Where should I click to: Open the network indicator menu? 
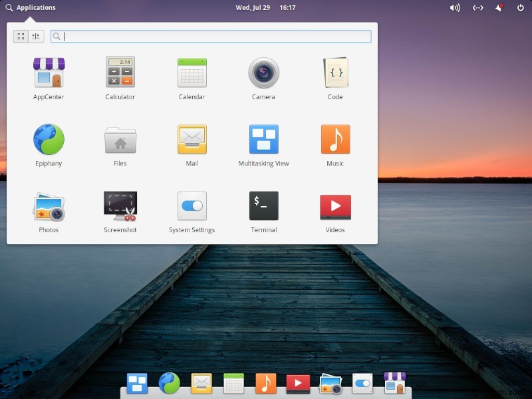(477, 7)
